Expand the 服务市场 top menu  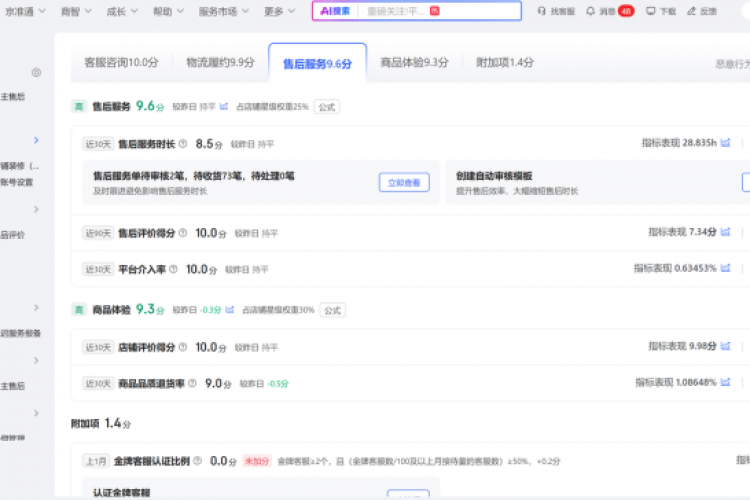click(224, 11)
